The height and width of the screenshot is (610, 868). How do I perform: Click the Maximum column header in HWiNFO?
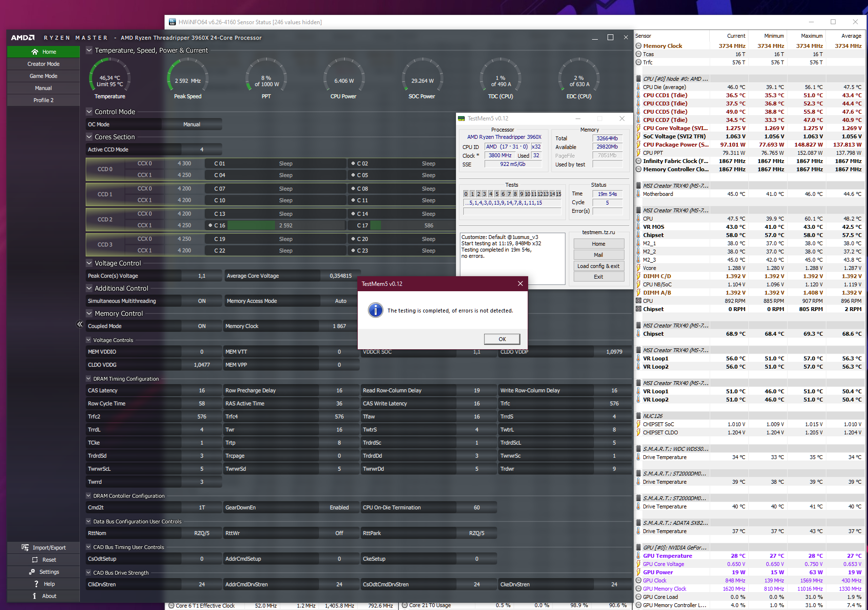(x=806, y=36)
